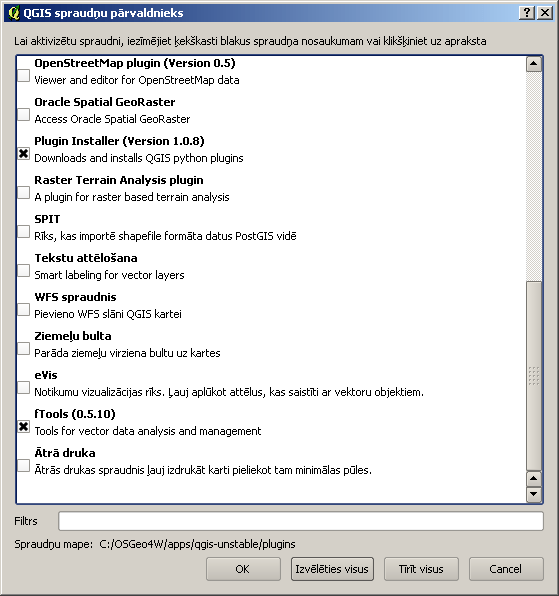Screen dimensions: 559x596
Task: Click the scroll up arrow just above the scroll down arrow
Action: click(x=534, y=479)
